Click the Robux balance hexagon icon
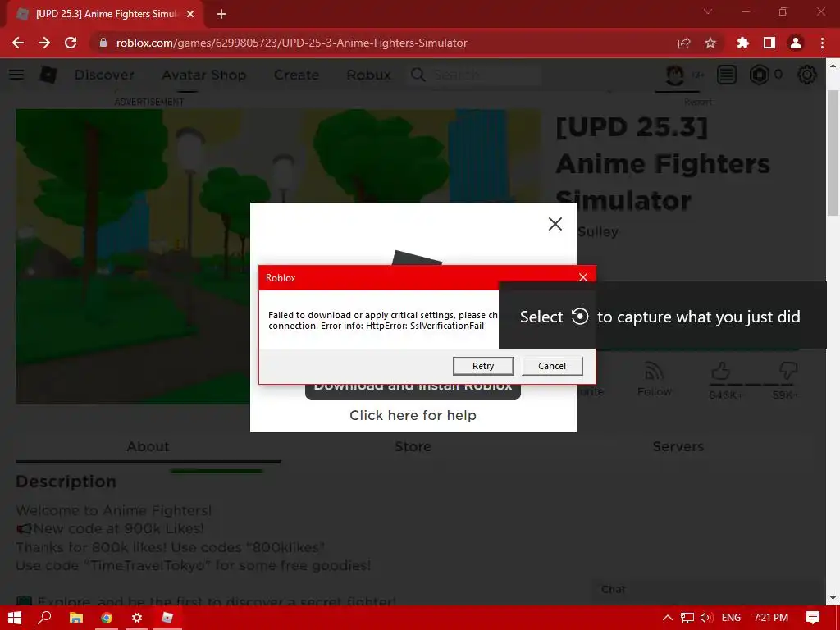 759,75
